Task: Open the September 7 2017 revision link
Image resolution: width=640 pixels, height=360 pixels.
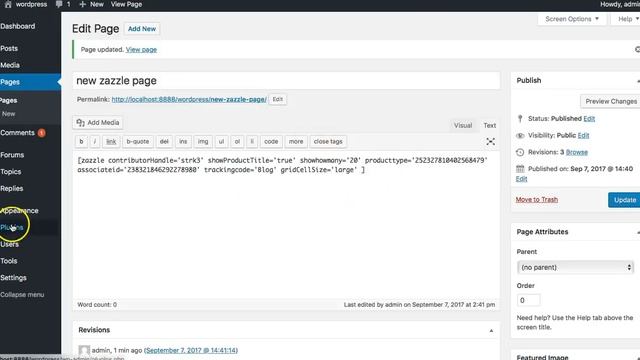Action: coord(191,351)
